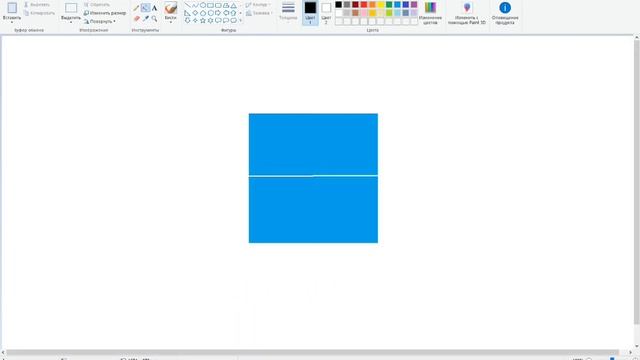Choose the Five-point star shape
Screen dimensions: 640x360
point(203,20)
